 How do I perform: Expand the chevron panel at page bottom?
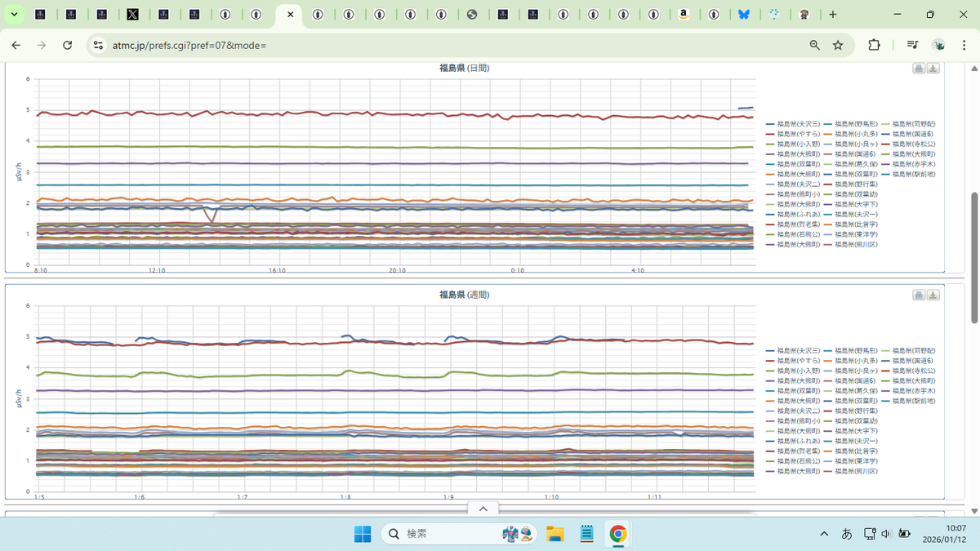coord(483,509)
